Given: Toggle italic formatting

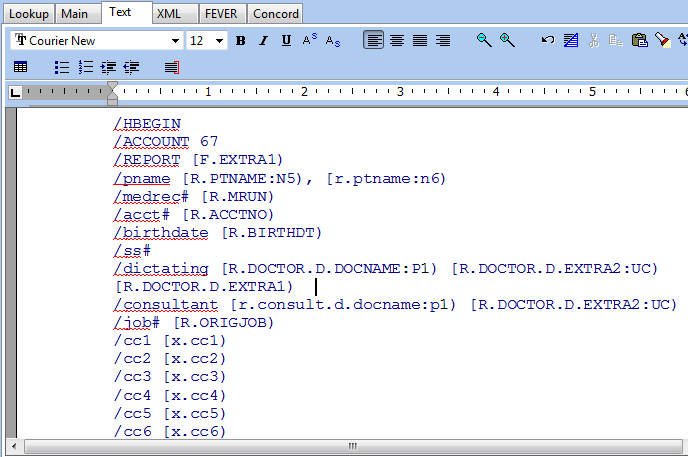Looking at the screenshot, I should point(263,41).
